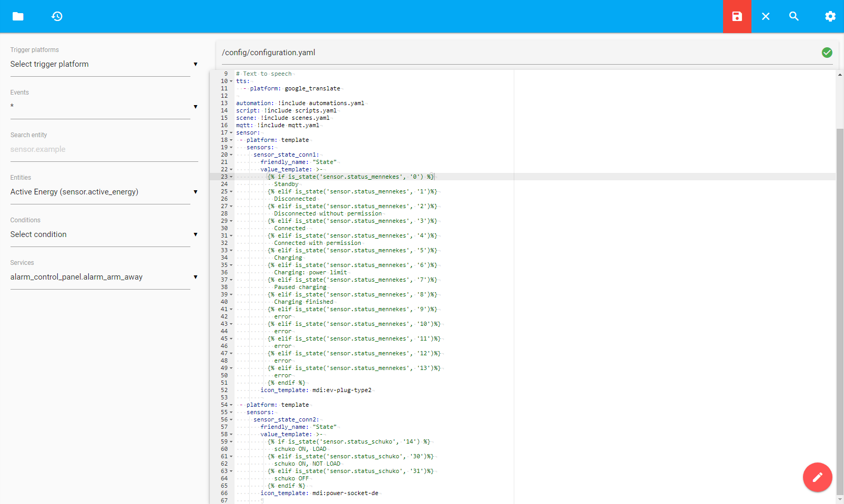Image resolution: width=844 pixels, height=504 pixels.
Task: Click the 'Disconnected without permission' line
Action: coord(328,213)
